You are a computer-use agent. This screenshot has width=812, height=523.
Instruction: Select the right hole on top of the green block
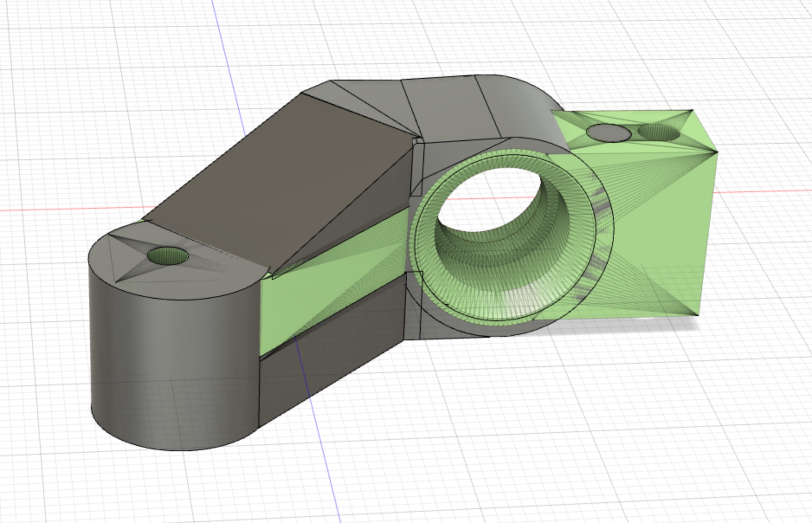(658, 132)
